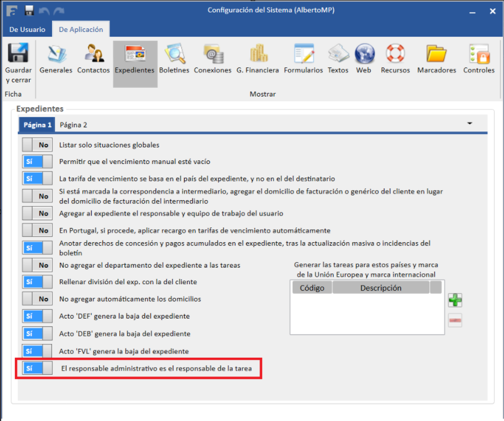Image resolution: width=504 pixels, height=421 pixels.
Task: Expand the page tabs dropdown arrow
Action: point(470,124)
